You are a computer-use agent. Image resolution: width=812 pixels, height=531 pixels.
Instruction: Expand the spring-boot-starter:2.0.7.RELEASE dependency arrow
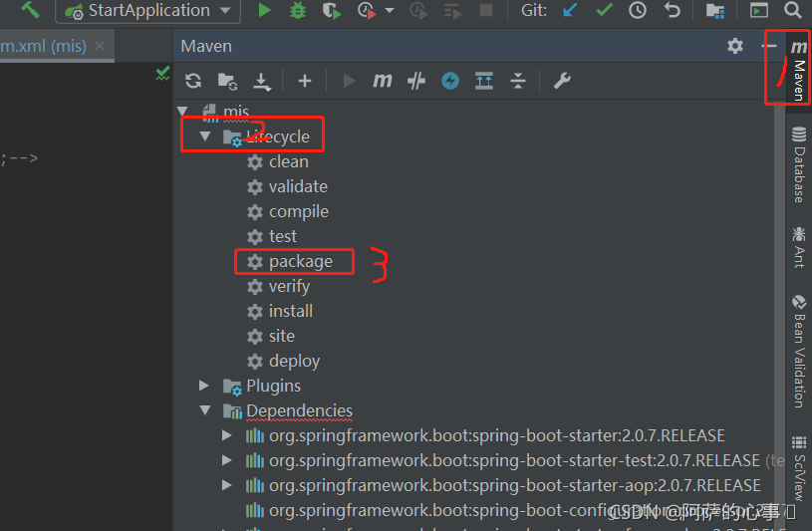tap(227, 435)
